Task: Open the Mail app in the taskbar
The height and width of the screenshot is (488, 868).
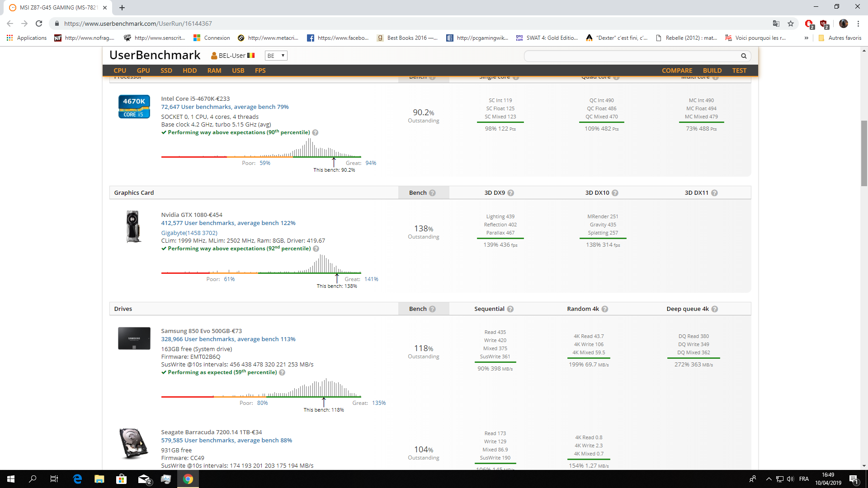Action: click(x=144, y=479)
